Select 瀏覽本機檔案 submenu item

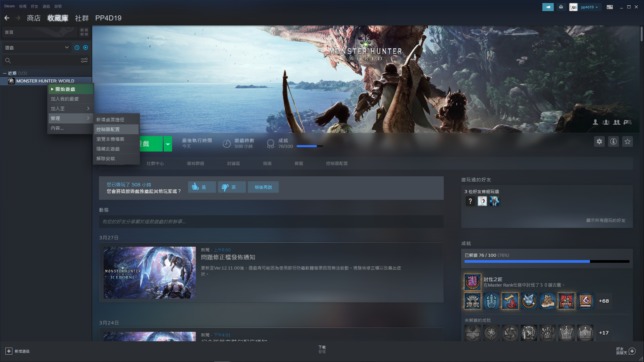pyautogui.click(x=116, y=139)
